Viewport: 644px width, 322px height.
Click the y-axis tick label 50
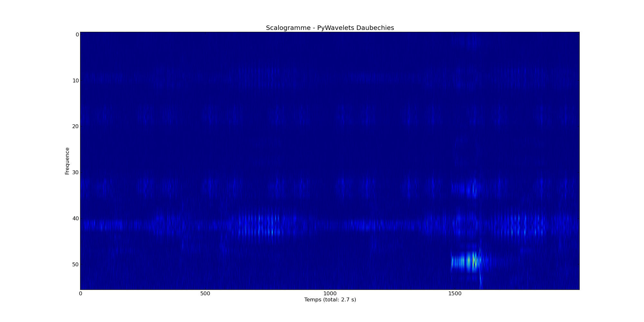[76, 265]
